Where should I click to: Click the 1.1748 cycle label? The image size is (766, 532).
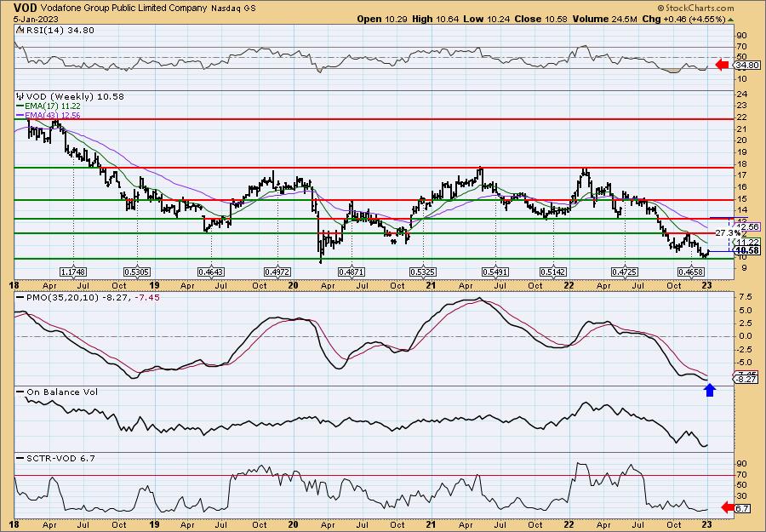[x=73, y=272]
